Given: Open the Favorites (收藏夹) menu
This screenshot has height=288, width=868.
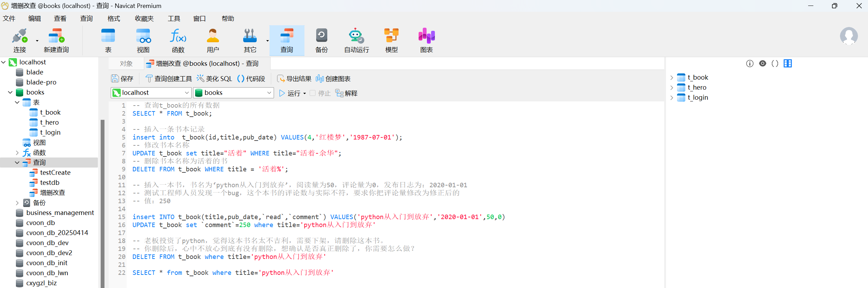Looking at the screenshot, I should pos(144,18).
